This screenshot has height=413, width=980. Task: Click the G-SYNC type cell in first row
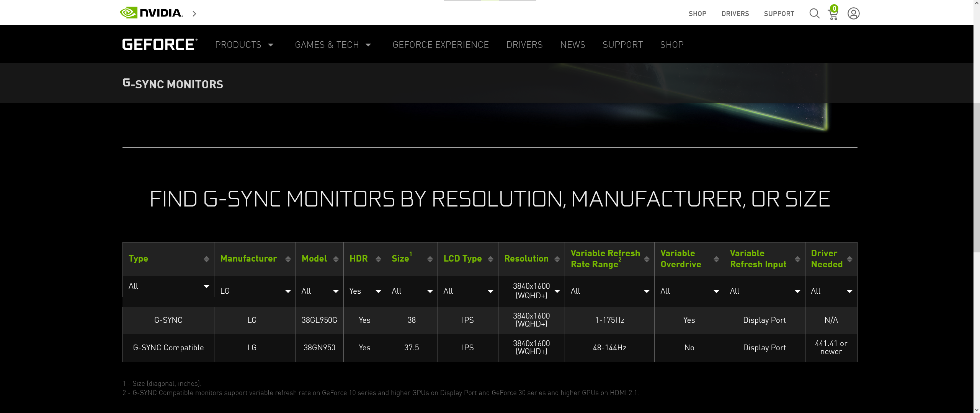[168, 320]
